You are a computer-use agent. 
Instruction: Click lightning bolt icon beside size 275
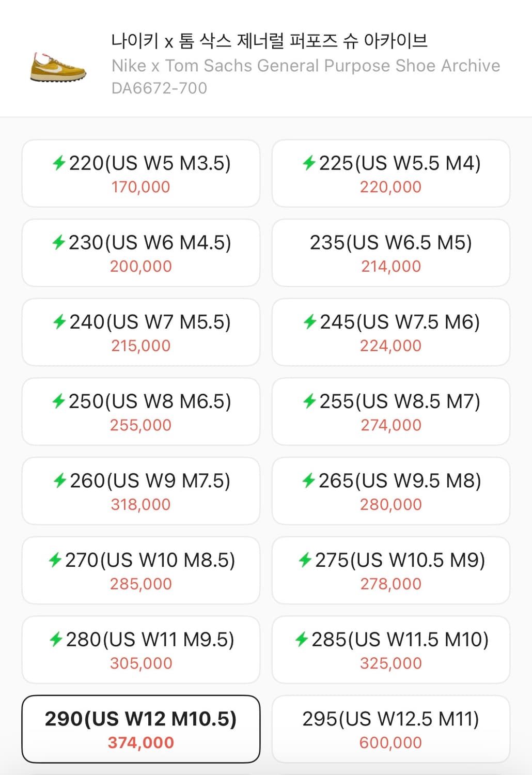[305, 560]
